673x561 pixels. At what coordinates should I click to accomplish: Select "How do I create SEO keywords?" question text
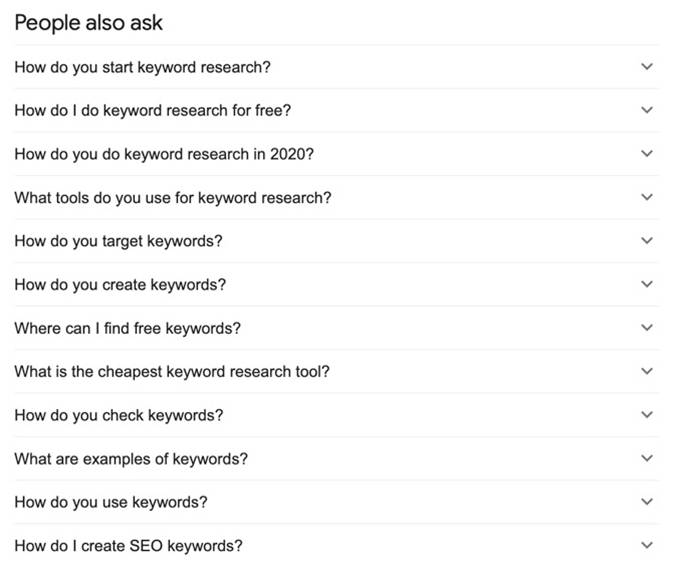(x=128, y=545)
